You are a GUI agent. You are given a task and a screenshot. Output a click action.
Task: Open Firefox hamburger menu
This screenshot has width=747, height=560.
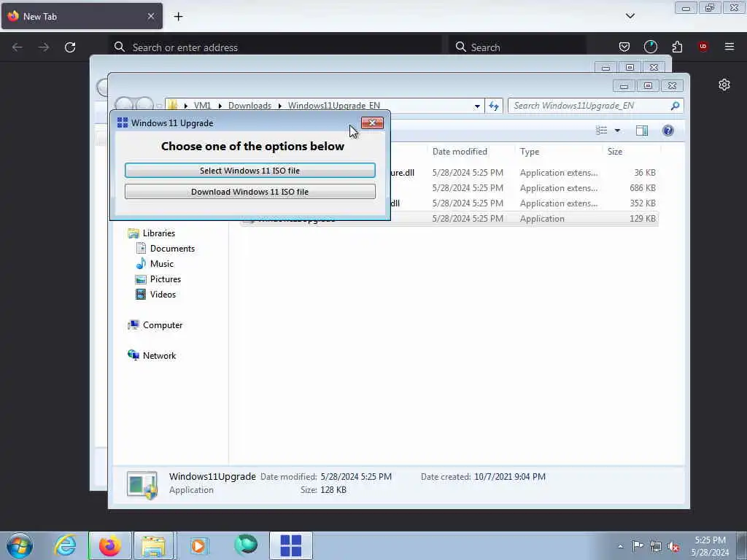tap(729, 46)
